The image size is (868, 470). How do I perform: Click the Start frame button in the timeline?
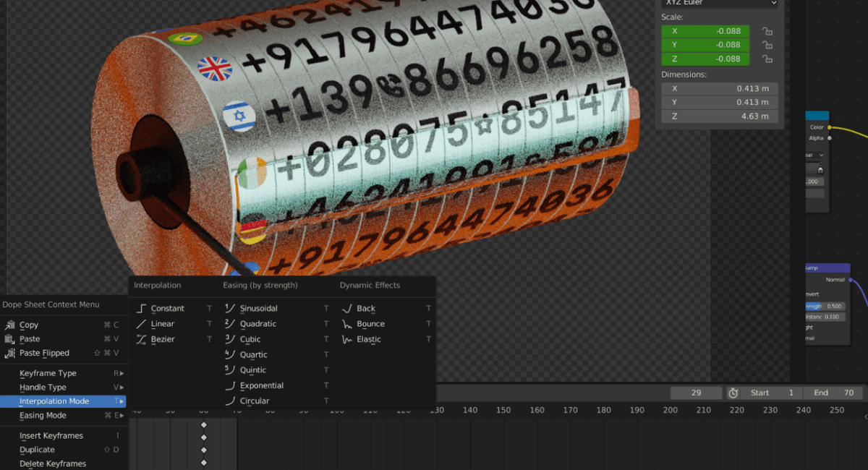point(770,393)
